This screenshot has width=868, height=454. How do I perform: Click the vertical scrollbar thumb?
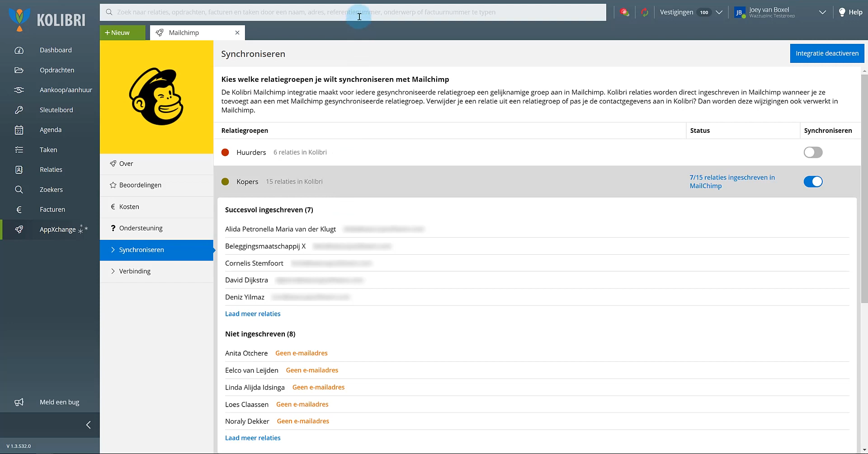point(864,189)
